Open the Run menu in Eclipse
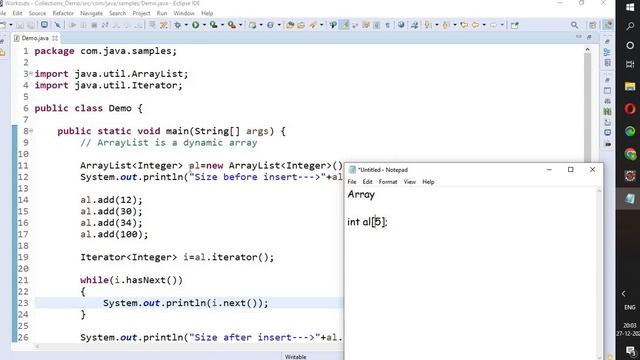The height and width of the screenshot is (360, 640). point(162,13)
